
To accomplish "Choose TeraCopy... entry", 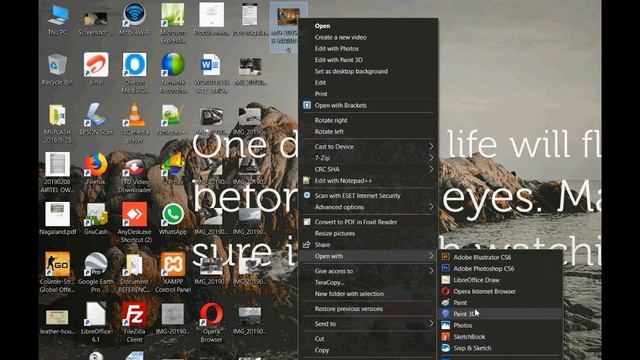I will point(369,282).
